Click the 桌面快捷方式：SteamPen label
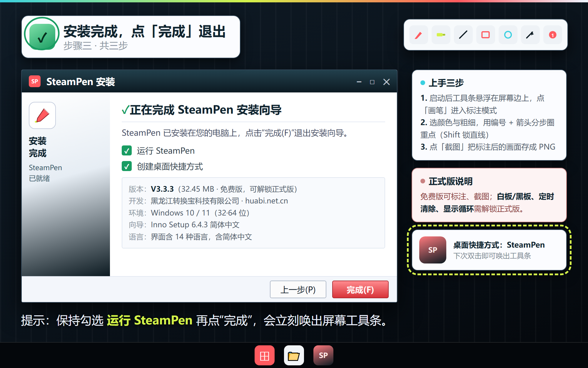Image resolution: width=588 pixels, height=368 pixels. 499,245
